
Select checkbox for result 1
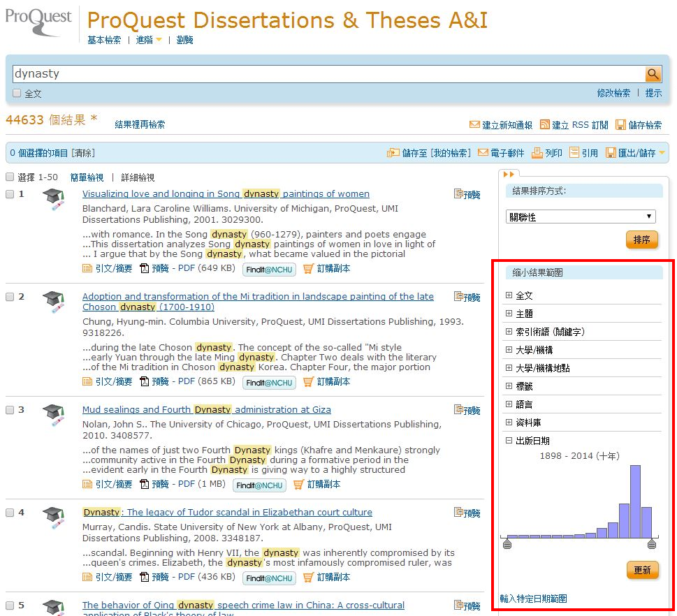click(10, 194)
